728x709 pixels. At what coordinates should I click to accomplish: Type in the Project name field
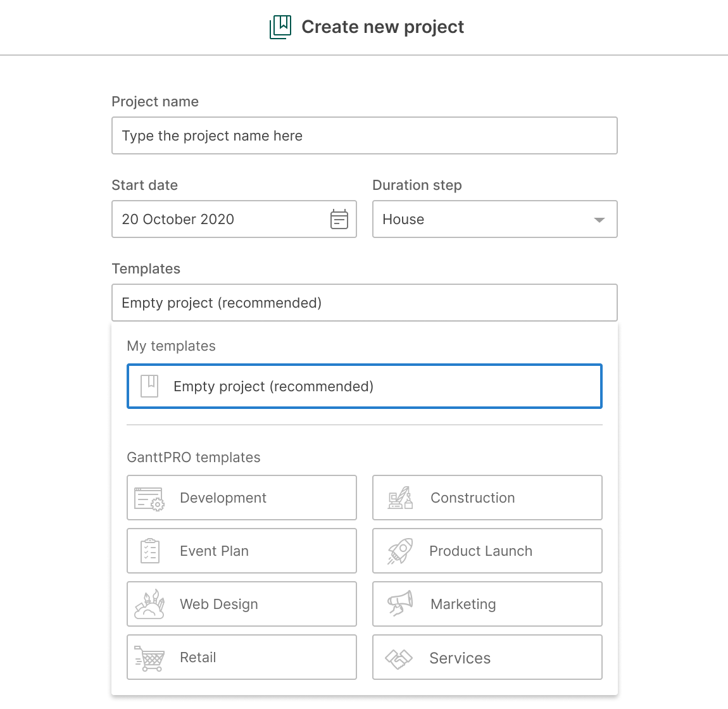[364, 135]
